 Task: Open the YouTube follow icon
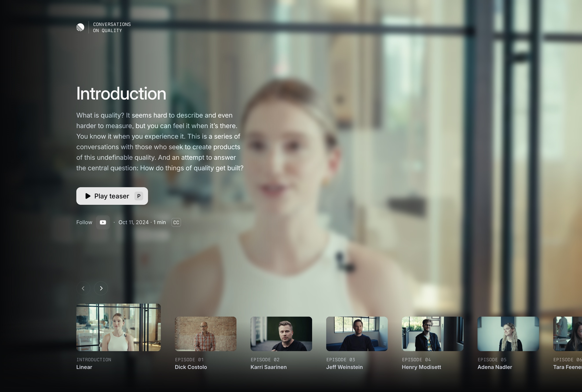(103, 222)
